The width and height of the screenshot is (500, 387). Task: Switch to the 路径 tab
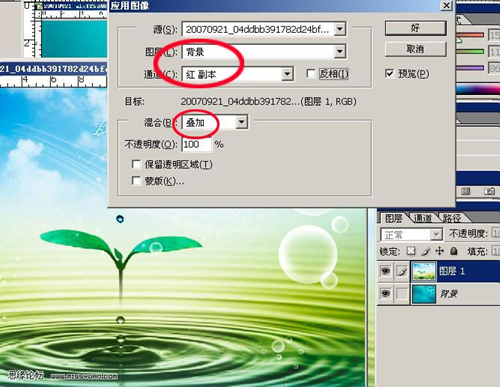tap(452, 218)
